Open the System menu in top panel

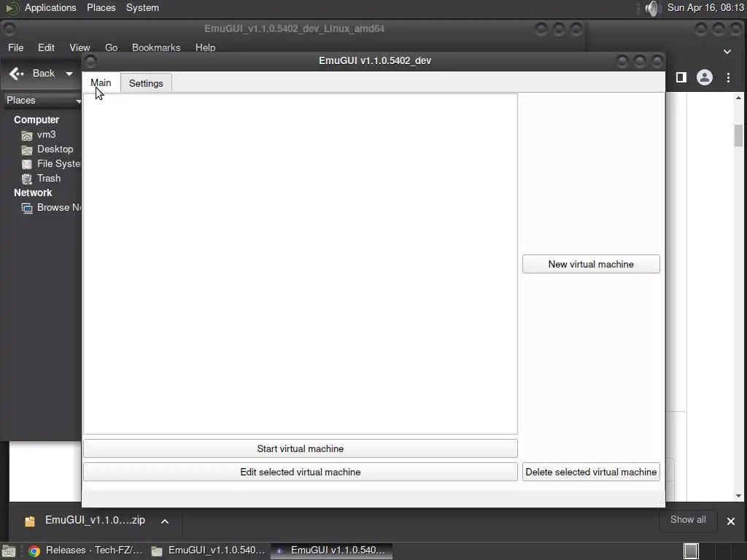coord(142,7)
